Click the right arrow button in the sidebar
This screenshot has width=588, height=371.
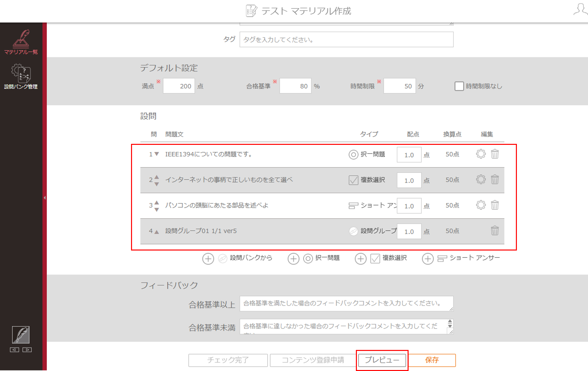pos(27,350)
